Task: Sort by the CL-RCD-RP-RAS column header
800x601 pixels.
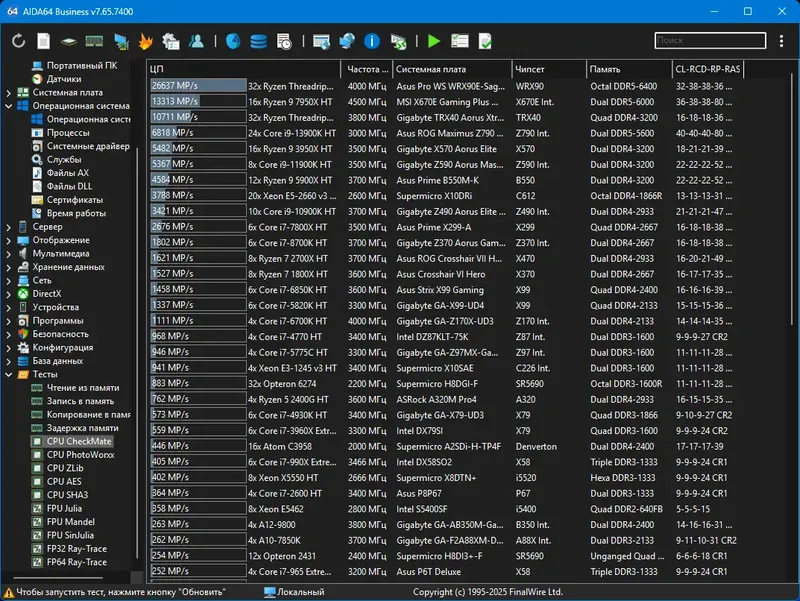Action: click(708, 69)
